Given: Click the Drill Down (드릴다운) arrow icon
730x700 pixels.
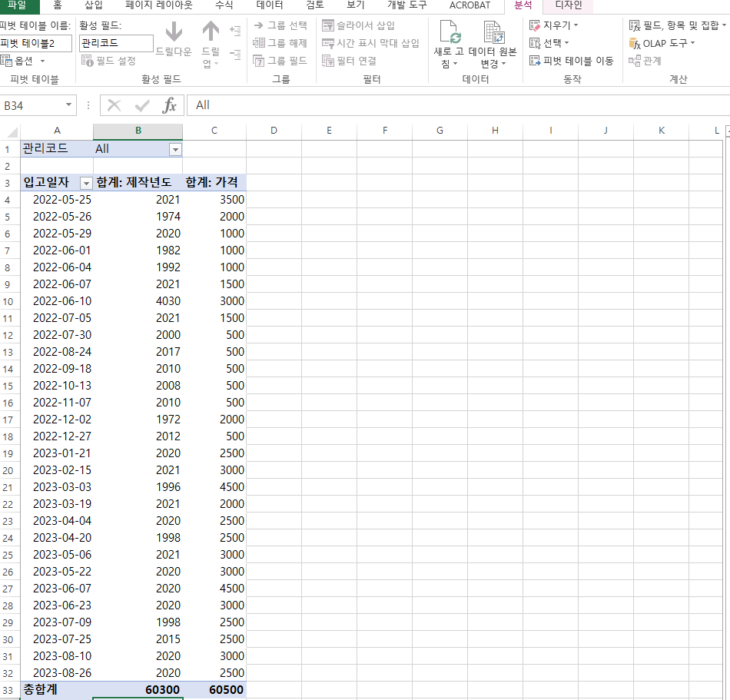Looking at the screenshot, I should tap(174, 32).
